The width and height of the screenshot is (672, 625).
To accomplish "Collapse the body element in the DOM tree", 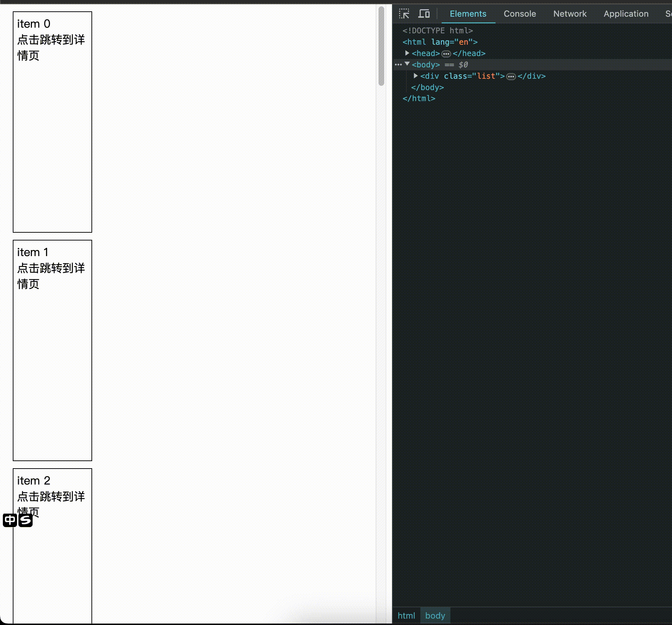I will point(407,64).
